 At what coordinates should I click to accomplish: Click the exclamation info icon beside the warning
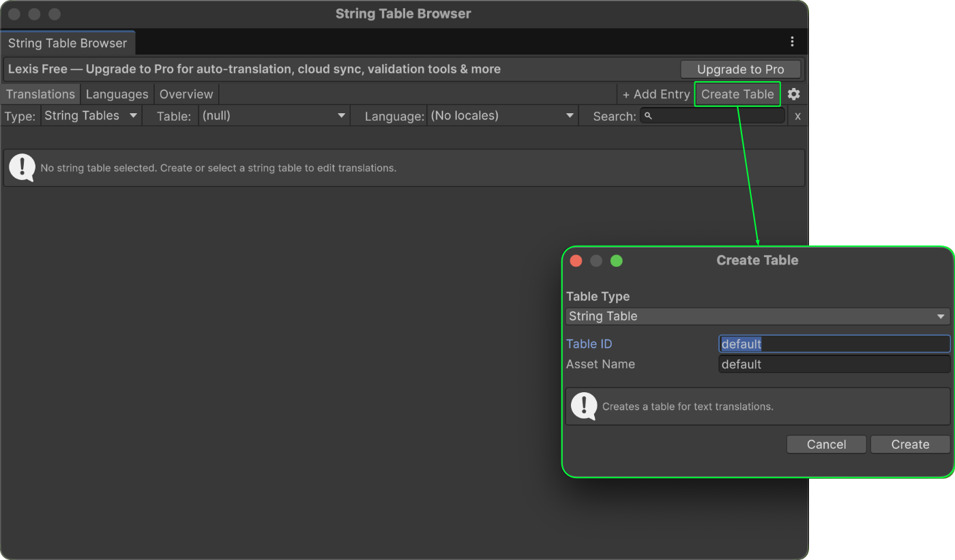click(x=21, y=167)
